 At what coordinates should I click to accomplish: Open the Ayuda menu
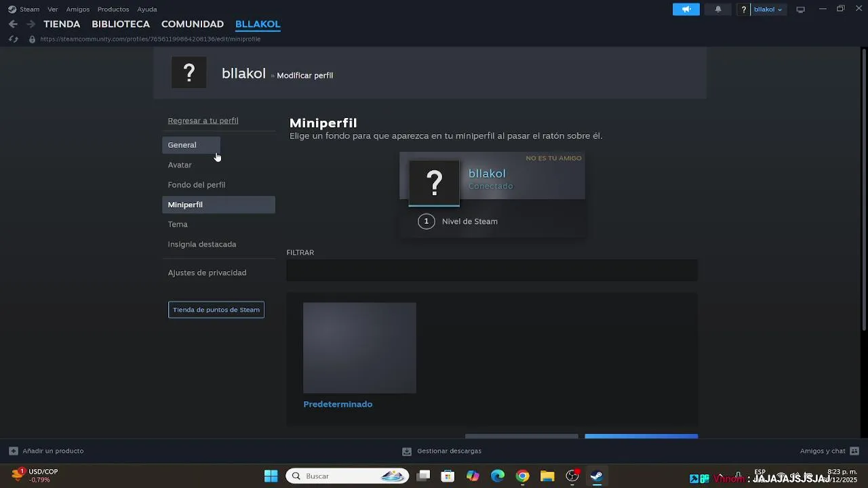(147, 9)
